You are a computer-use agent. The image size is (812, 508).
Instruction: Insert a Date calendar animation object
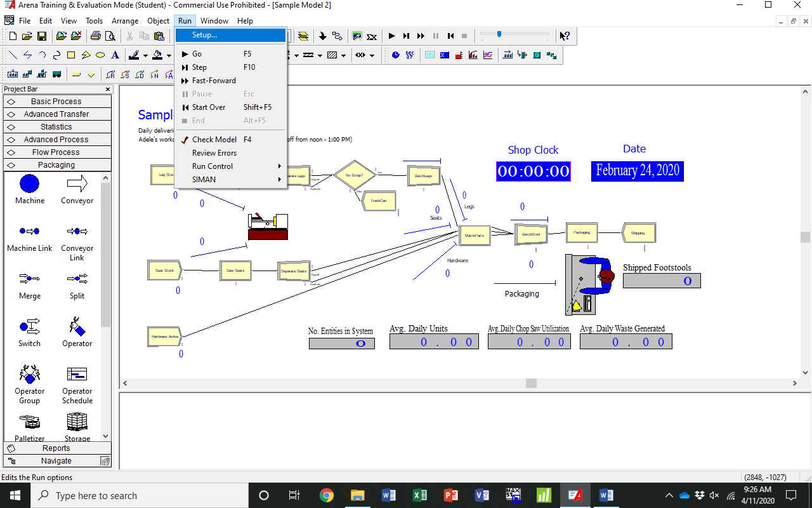pos(410,55)
